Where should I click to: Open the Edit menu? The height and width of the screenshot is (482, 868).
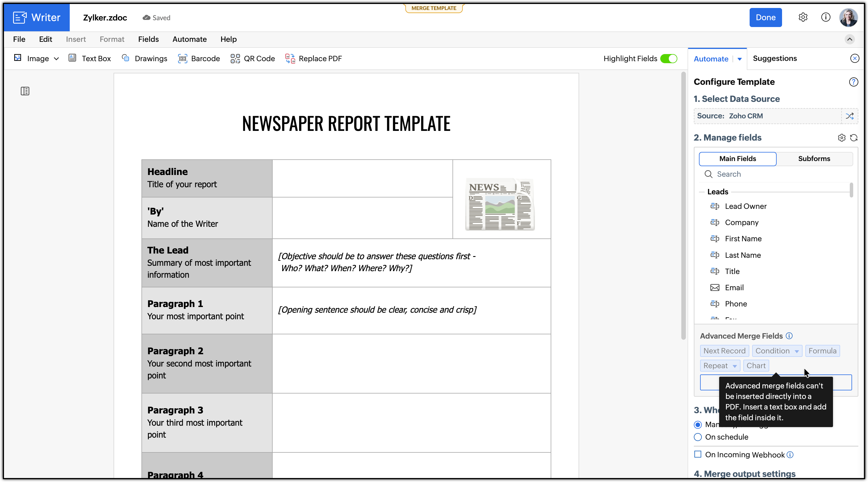point(46,40)
